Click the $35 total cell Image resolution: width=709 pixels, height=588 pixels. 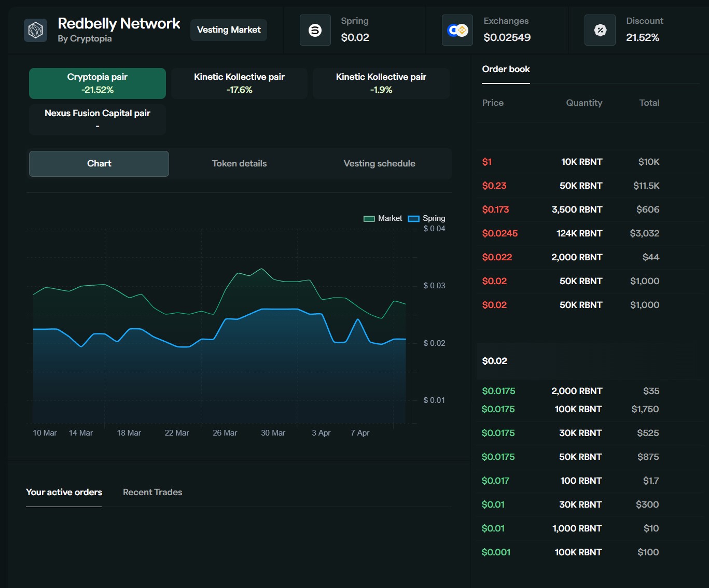[x=651, y=391]
